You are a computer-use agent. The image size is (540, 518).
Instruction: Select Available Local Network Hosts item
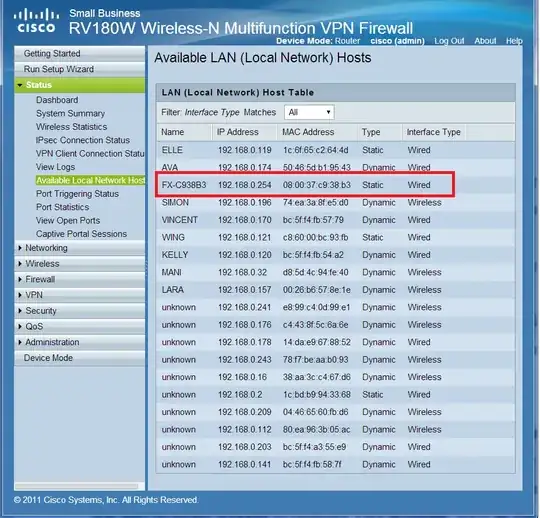pos(90,180)
